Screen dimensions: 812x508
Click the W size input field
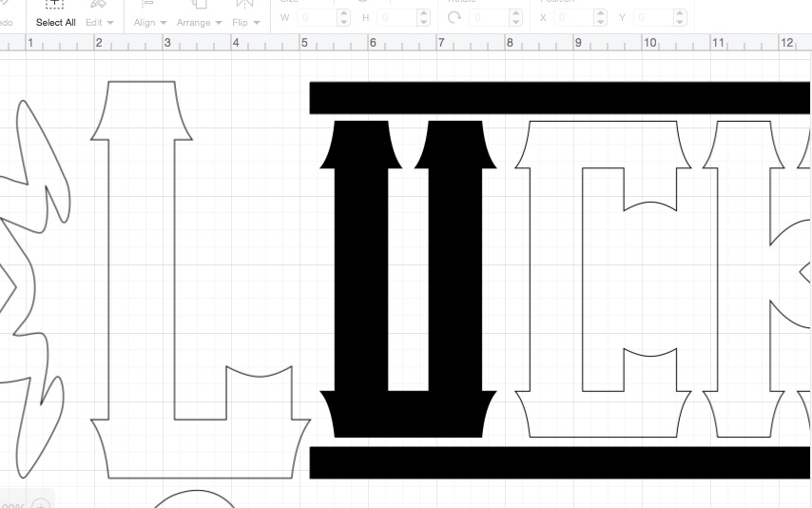point(317,18)
